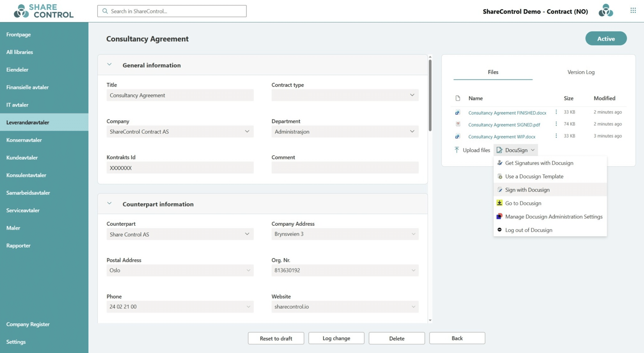644x353 pixels.
Task: Click the Get Signatures with Docusign icon
Action: [x=499, y=163]
